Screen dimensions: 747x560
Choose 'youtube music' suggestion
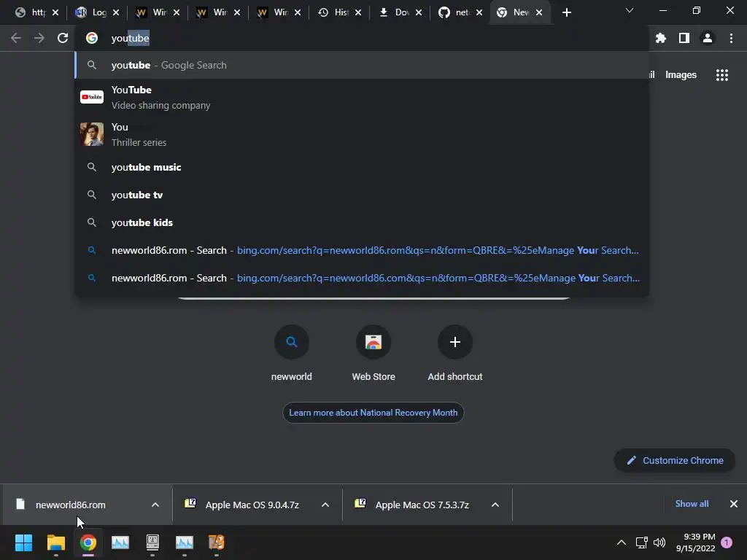click(x=362, y=167)
